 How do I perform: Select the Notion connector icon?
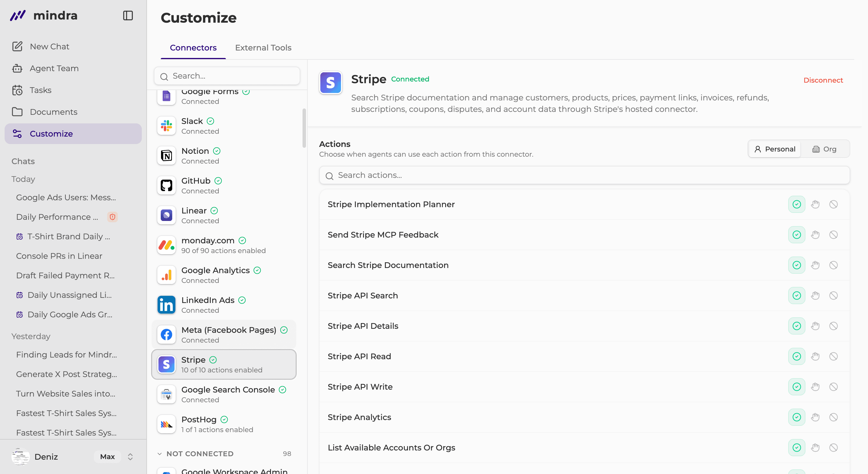166,156
